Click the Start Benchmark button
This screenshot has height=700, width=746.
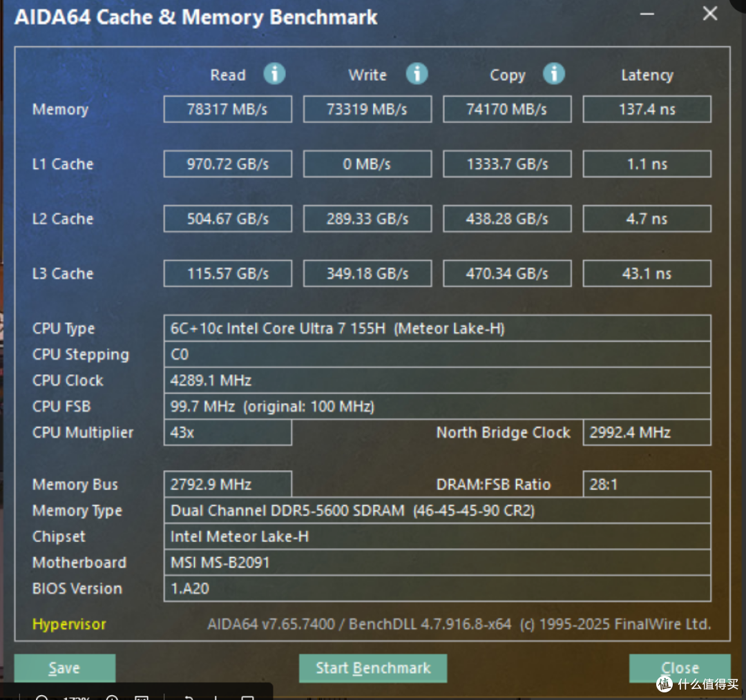point(373,668)
